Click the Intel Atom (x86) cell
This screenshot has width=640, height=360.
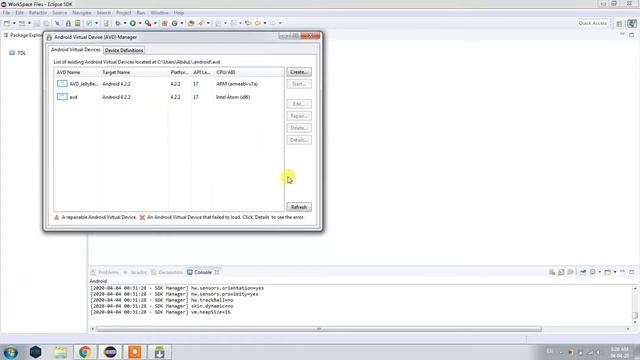(x=233, y=97)
